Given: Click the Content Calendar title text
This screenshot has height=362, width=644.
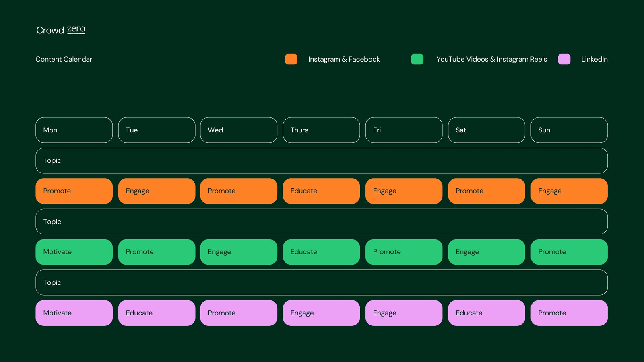Looking at the screenshot, I should (x=64, y=59).
